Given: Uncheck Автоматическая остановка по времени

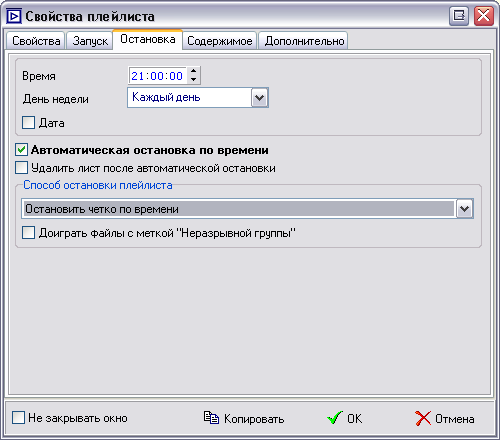Looking at the screenshot, I should coord(22,150).
